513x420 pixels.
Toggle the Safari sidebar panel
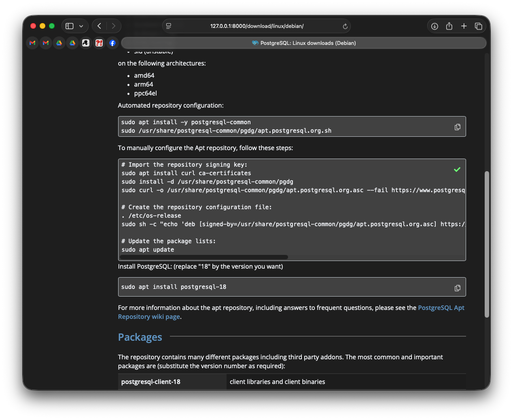70,26
